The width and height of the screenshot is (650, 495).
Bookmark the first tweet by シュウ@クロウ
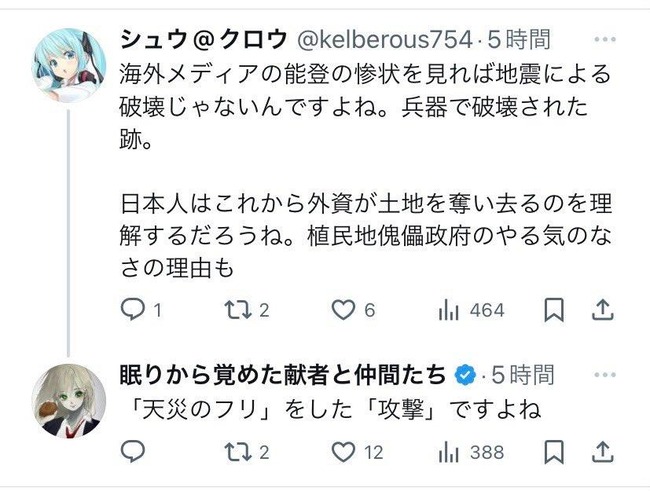coord(553,311)
